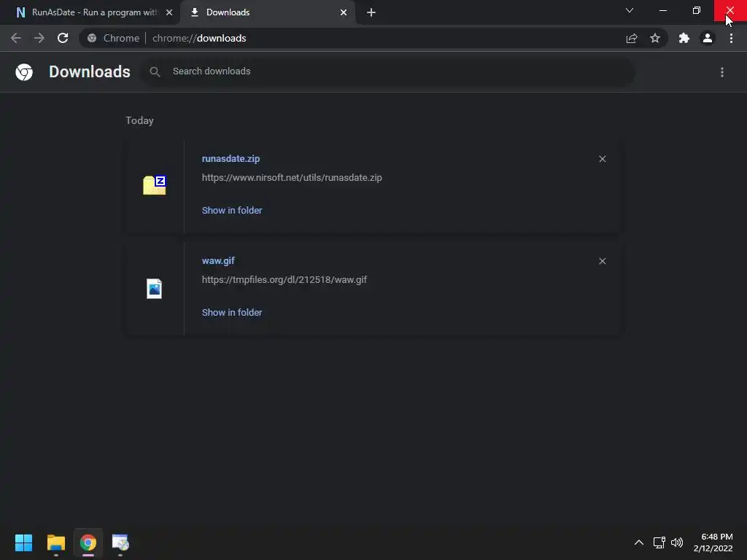
Task: Expand the tab search dropdown chevron
Action: point(630,10)
